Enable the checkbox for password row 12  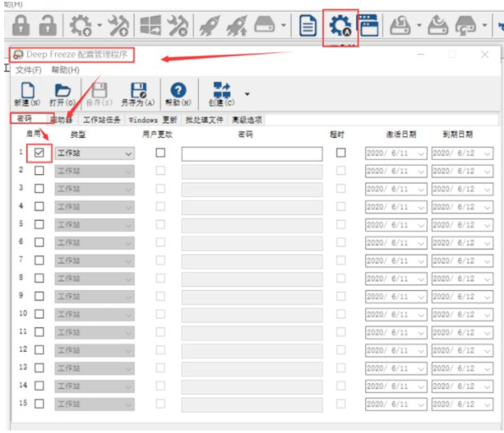tap(39, 350)
